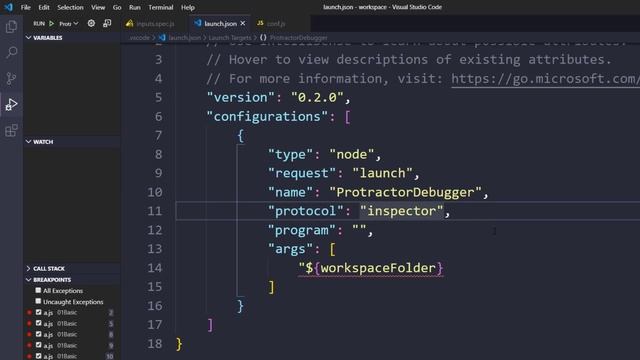
Task: Open the Source Control view
Action: (x=11, y=78)
